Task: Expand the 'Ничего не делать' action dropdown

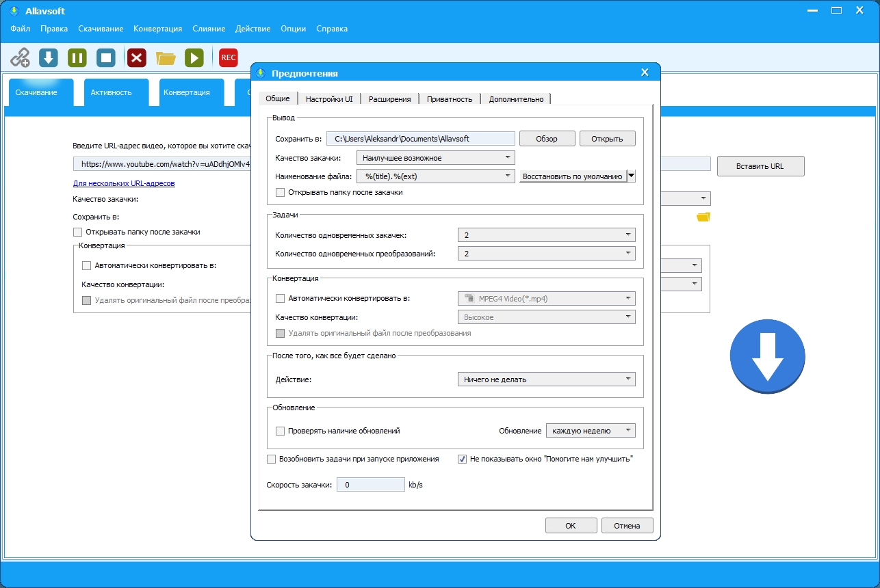Action: coord(546,379)
